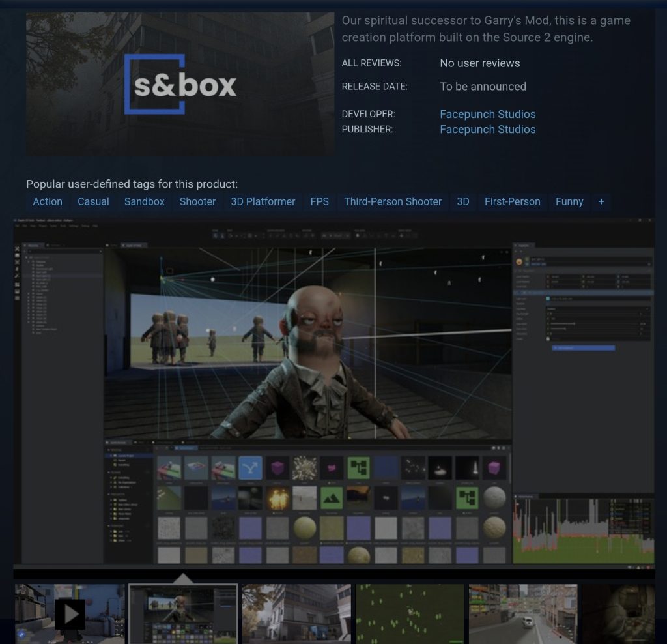667x644 pixels.
Task: Browse the First-Person tag
Action: (x=512, y=202)
